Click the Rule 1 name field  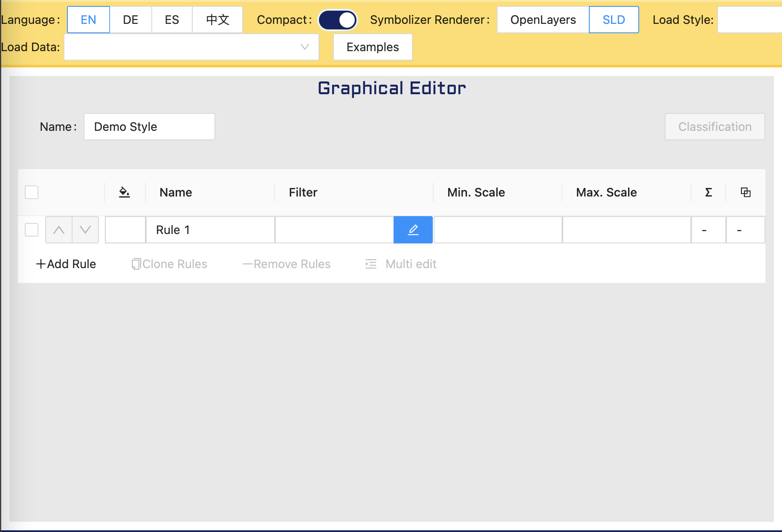(210, 230)
